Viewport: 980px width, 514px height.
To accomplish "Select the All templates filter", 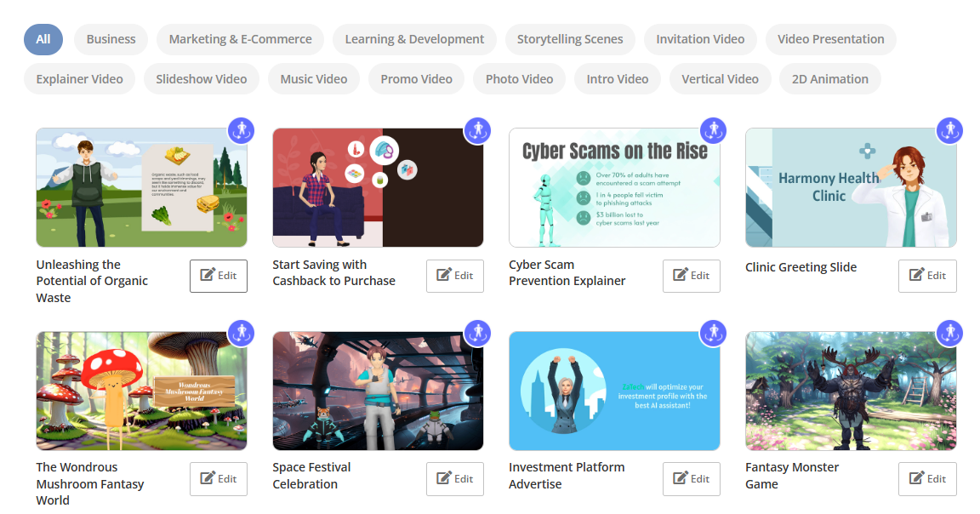I will click(x=43, y=38).
